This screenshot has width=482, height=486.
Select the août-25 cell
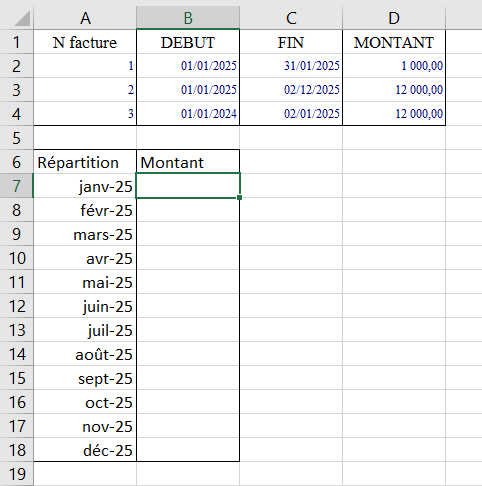[x=85, y=354]
